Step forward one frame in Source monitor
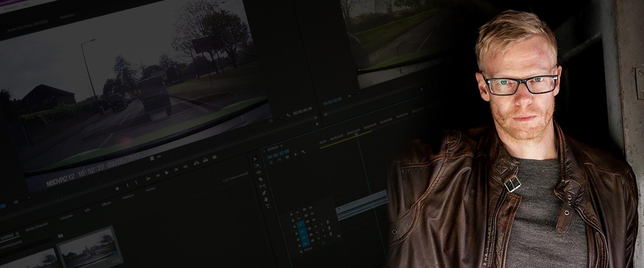 click(176, 169)
